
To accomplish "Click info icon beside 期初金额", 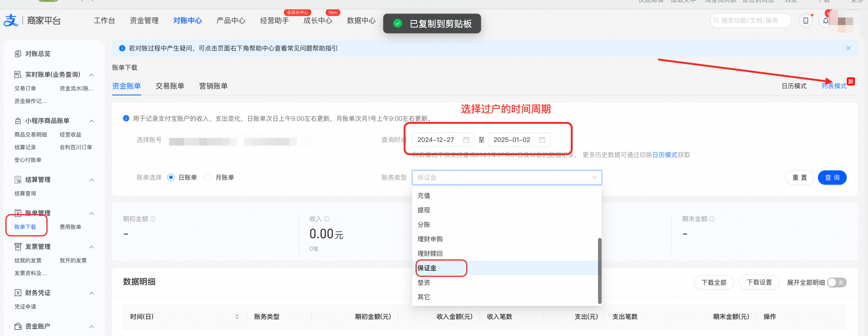I will click(152, 219).
